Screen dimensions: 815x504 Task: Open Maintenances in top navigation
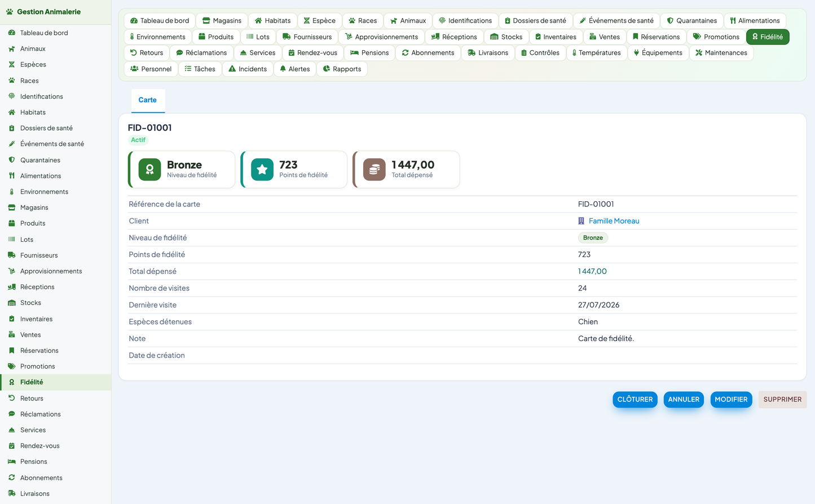point(721,53)
